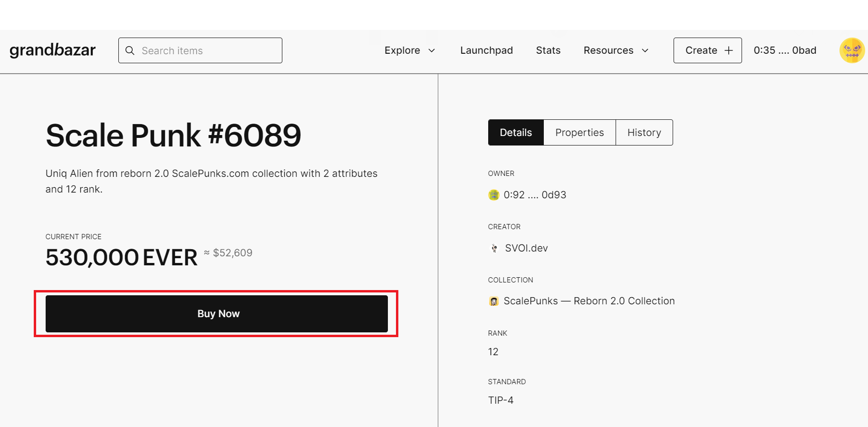
Task: Click the TIP-4 standard value
Action: tap(501, 400)
